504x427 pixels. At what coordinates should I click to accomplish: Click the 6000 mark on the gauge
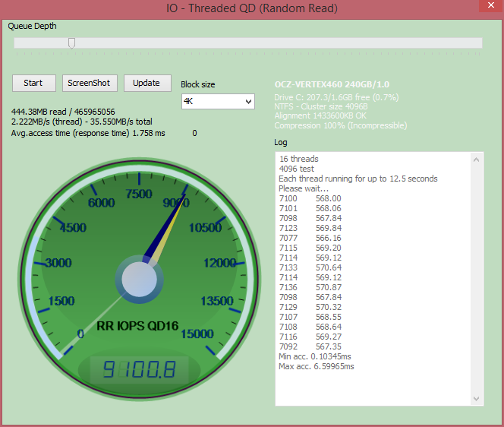101,203
